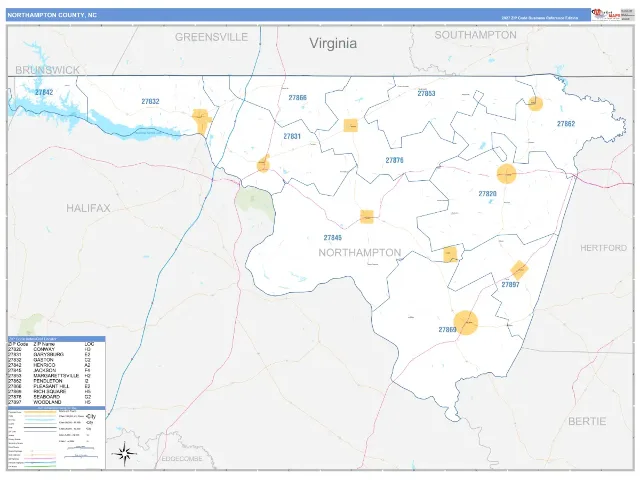Click ZIP code label 27869 on the map
The height and width of the screenshot is (480, 640).
point(447,329)
